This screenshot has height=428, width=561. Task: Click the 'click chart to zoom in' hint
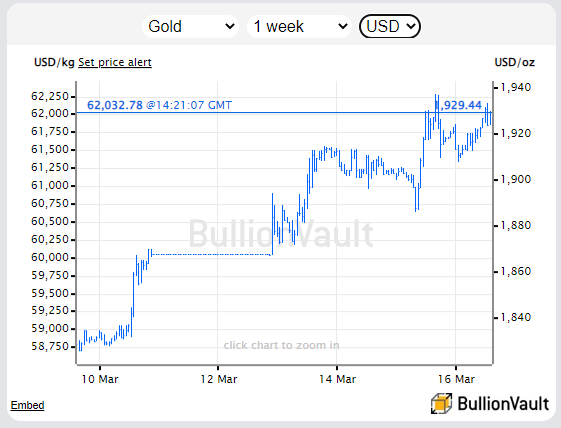281,345
